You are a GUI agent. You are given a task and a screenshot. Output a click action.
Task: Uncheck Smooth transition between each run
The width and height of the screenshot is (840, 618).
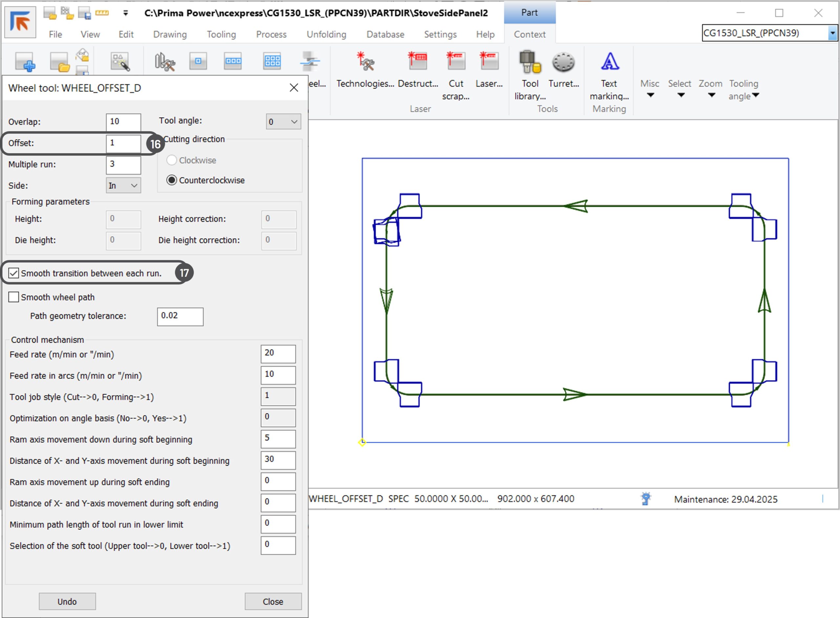14,273
